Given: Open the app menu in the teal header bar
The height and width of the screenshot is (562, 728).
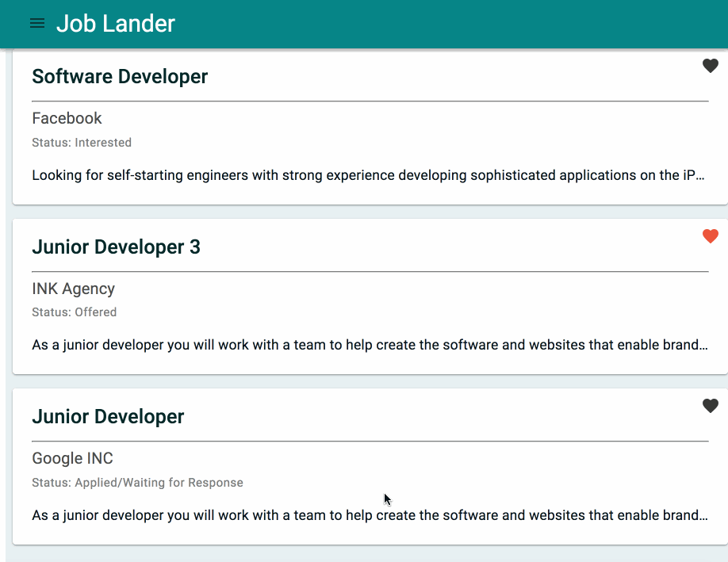Looking at the screenshot, I should pos(36,23).
